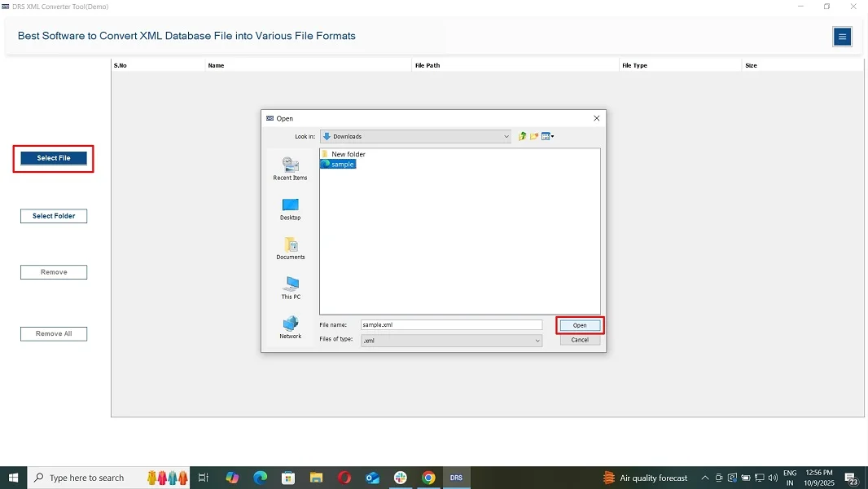This screenshot has height=489, width=868.
Task: Open the Files of type dropdown
Action: pos(537,341)
